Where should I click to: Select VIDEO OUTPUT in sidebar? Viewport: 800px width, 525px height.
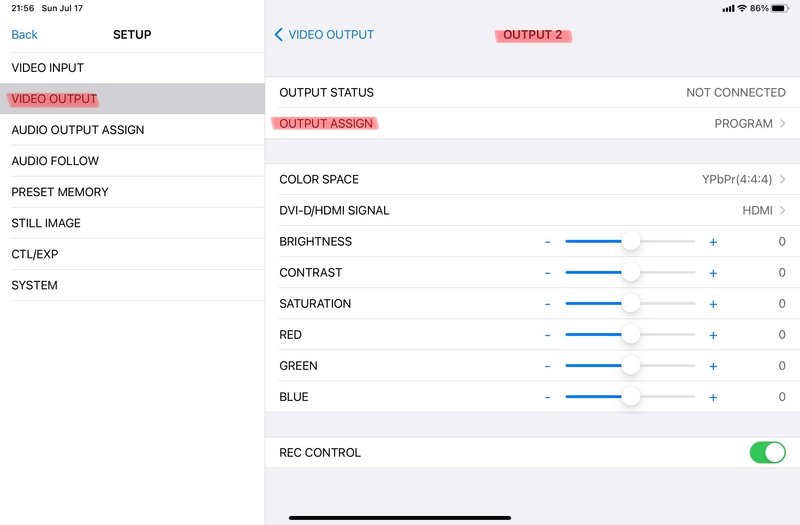(x=132, y=98)
